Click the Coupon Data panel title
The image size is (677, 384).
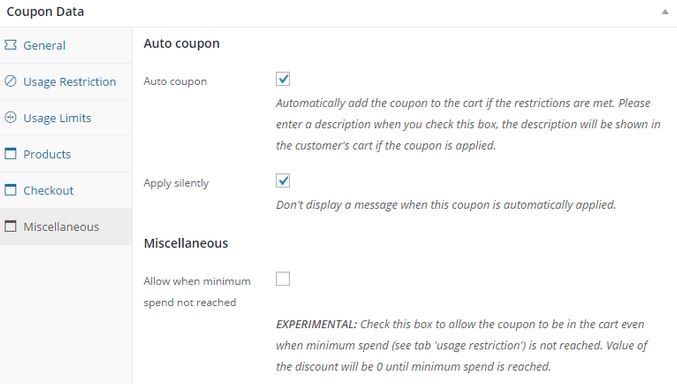[45, 12]
